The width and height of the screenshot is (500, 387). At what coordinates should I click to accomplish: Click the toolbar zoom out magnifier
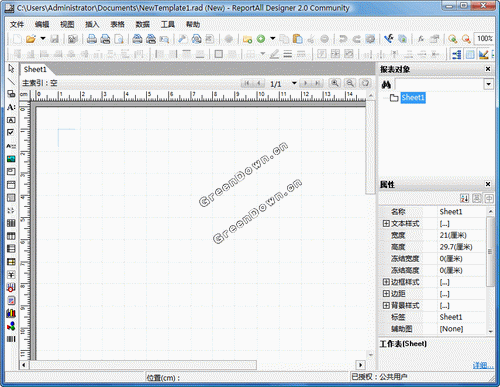466,39
